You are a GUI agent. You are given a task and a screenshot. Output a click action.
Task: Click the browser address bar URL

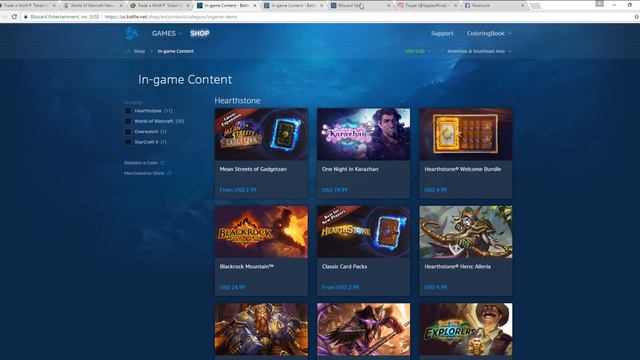171,17
